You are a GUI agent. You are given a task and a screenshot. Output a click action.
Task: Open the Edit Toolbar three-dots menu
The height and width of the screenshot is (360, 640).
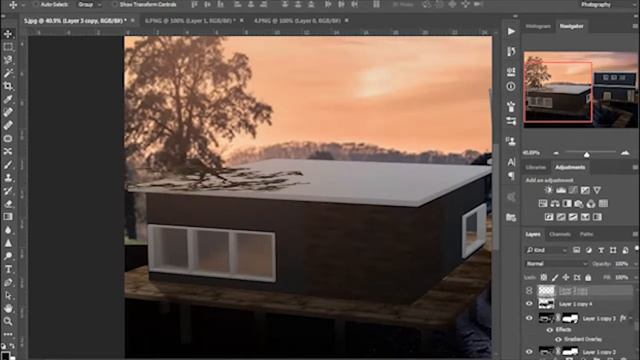8,334
